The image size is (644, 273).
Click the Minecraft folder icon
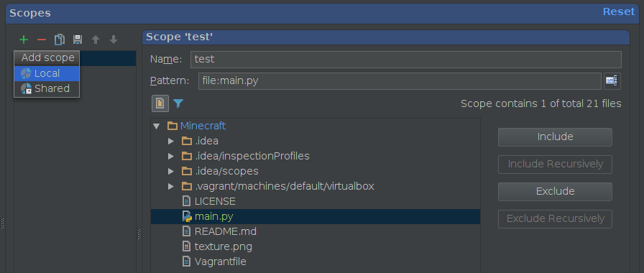point(172,126)
